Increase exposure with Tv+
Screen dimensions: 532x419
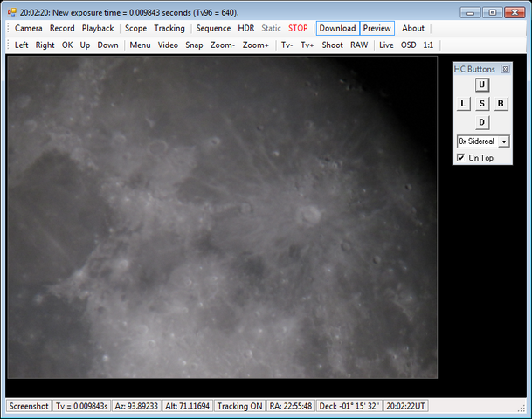coord(307,45)
